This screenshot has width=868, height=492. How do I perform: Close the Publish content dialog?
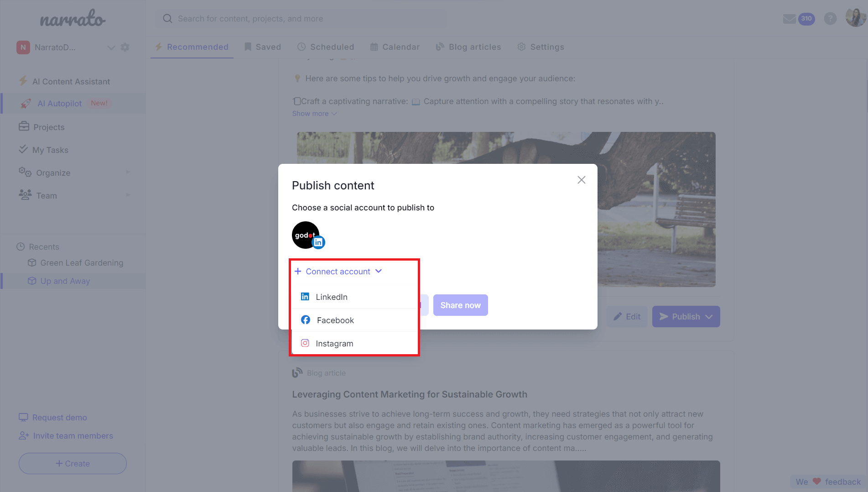[x=581, y=180]
